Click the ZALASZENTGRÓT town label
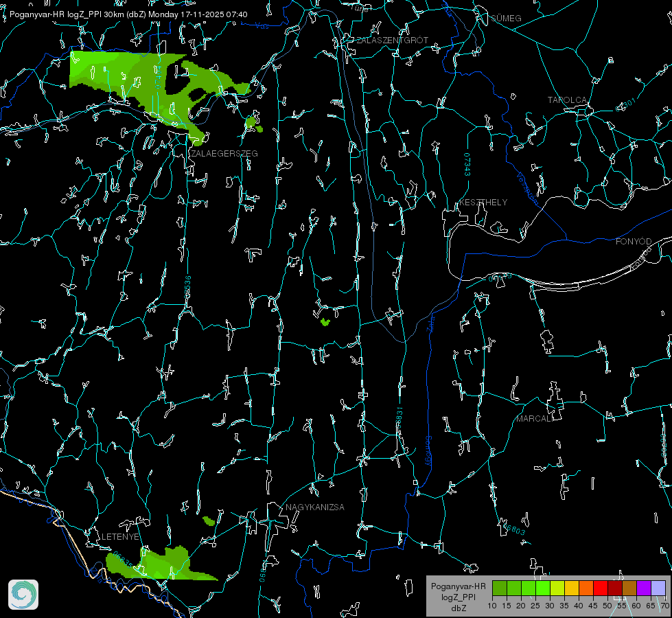The image size is (672, 618). point(393,41)
